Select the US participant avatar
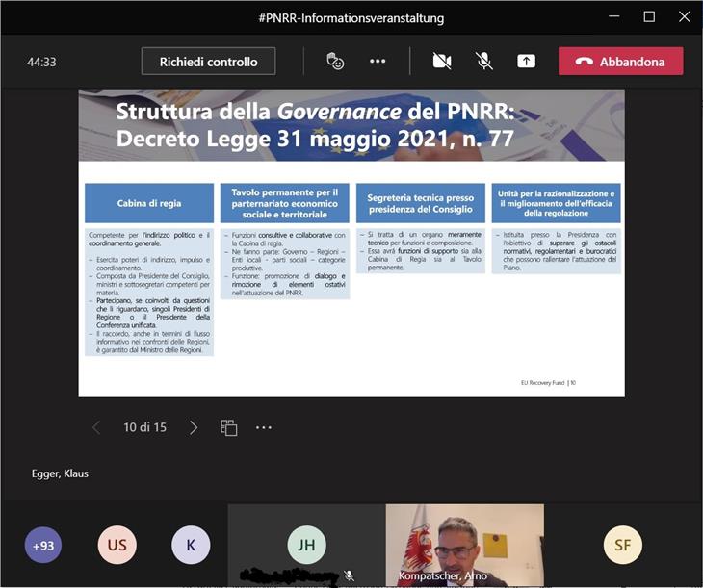Viewport: 703px width, 588px height. tap(117, 546)
